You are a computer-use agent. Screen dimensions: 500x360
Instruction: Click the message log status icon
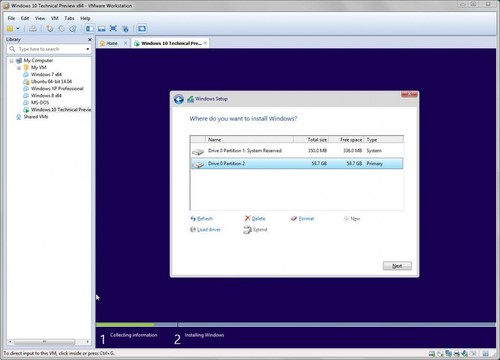[x=486, y=353]
